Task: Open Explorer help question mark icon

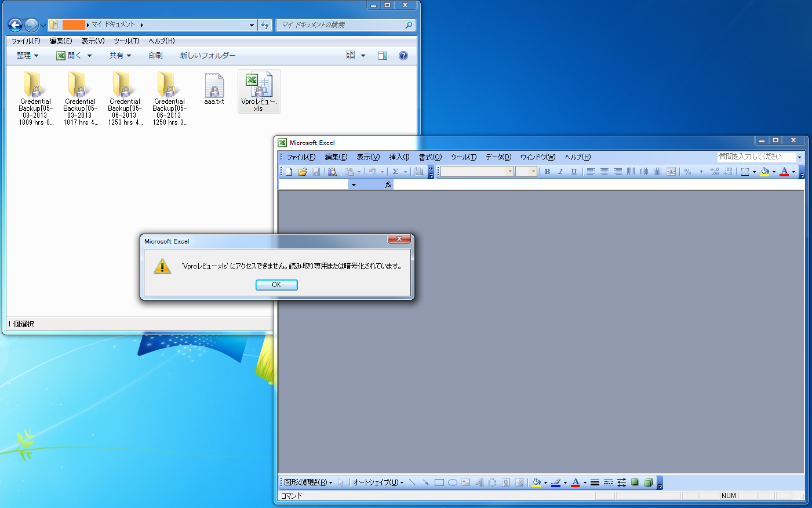Action: [x=403, y=56]
